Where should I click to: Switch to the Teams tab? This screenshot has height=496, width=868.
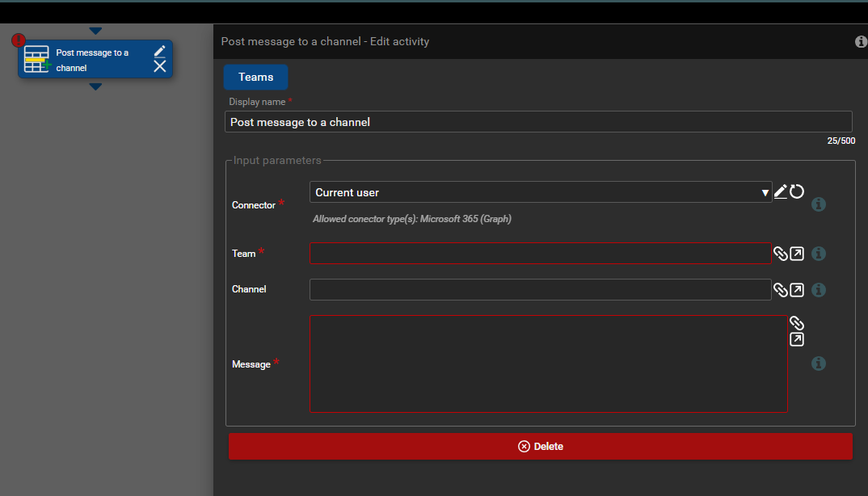point(255,77)
